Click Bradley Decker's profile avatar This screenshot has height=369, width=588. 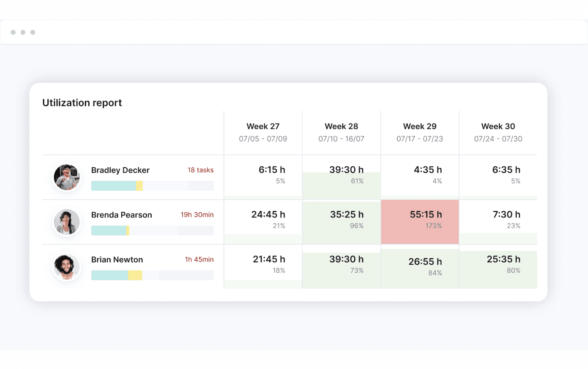tap(67, 177)
